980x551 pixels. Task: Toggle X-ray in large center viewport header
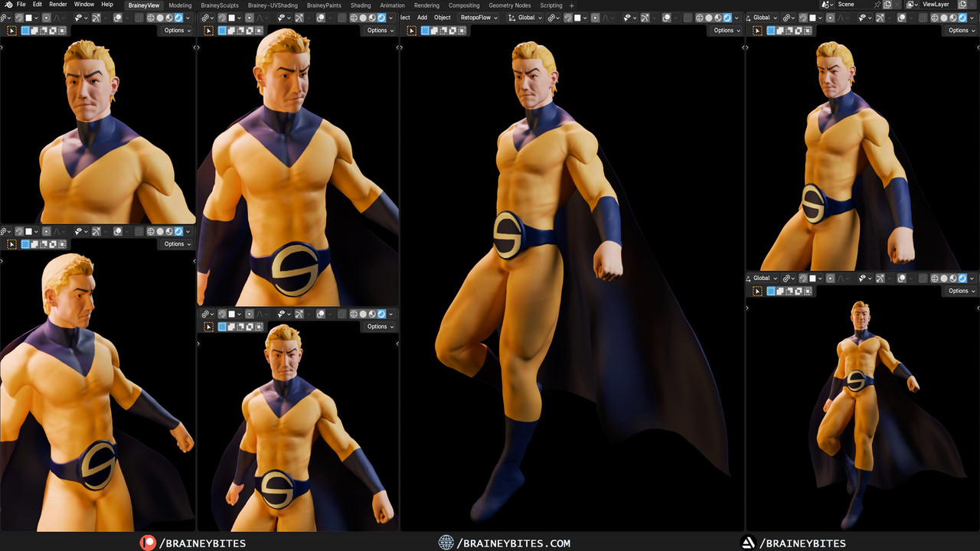click(688, 18)
